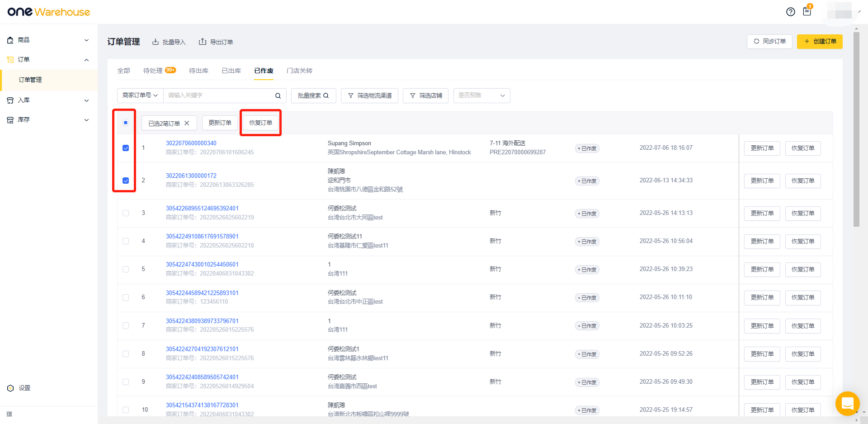Switch to the 全部 tab

[x=123, y=71]
